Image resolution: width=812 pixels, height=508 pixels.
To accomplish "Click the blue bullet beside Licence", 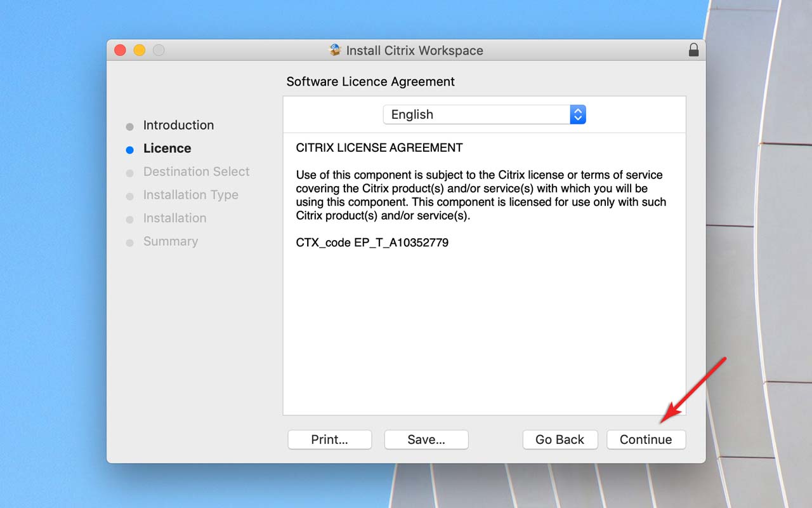I will pyautogui.click(x=130, y=150).
